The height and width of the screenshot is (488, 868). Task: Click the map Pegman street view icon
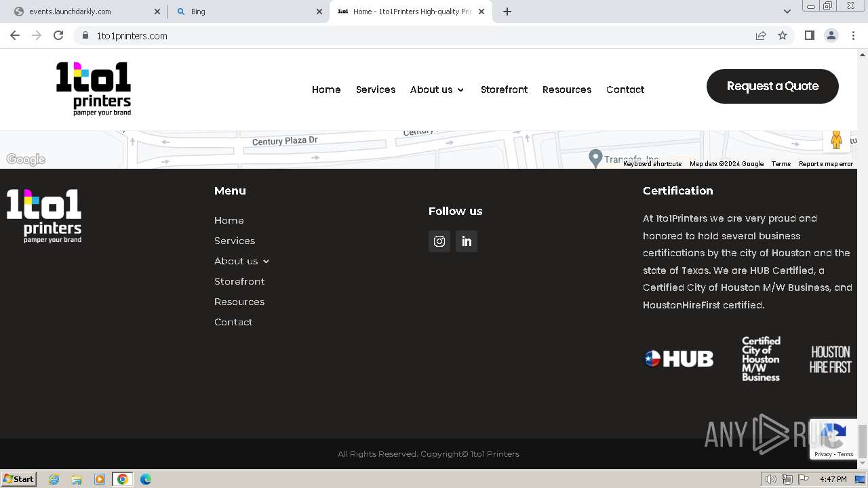pos(836,140)
